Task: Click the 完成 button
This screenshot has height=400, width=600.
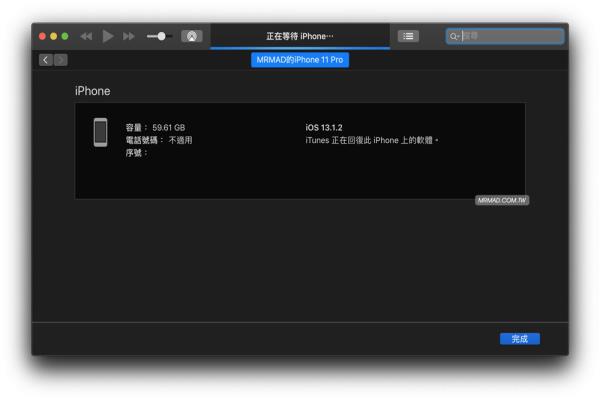Action: point(520,339)
